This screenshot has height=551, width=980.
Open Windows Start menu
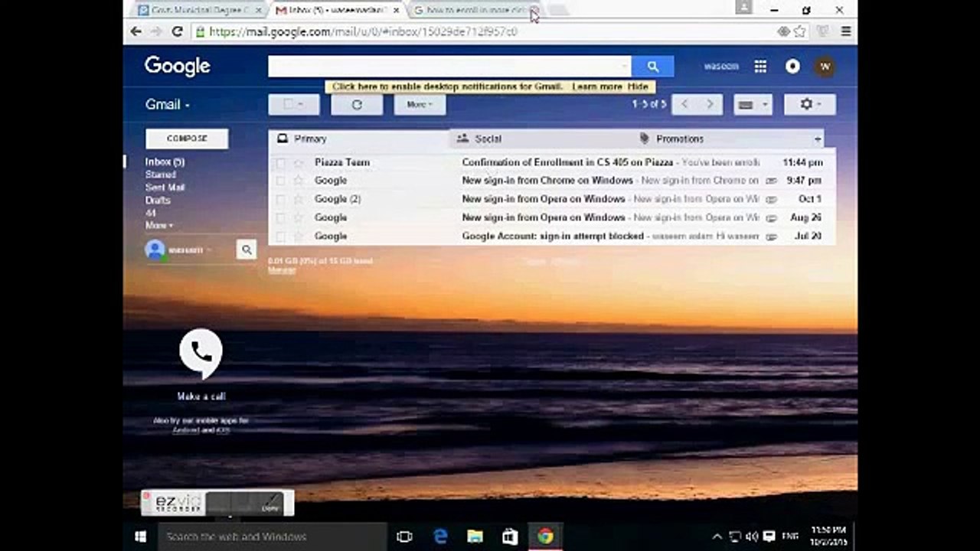pos(140,536)
